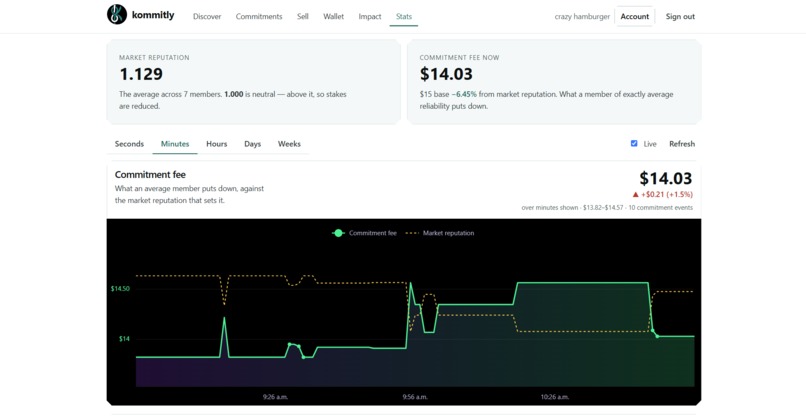This screenshot has height=417, width=806.
Task: Select the Stats navigation item
Action: [x=404, y=16]
